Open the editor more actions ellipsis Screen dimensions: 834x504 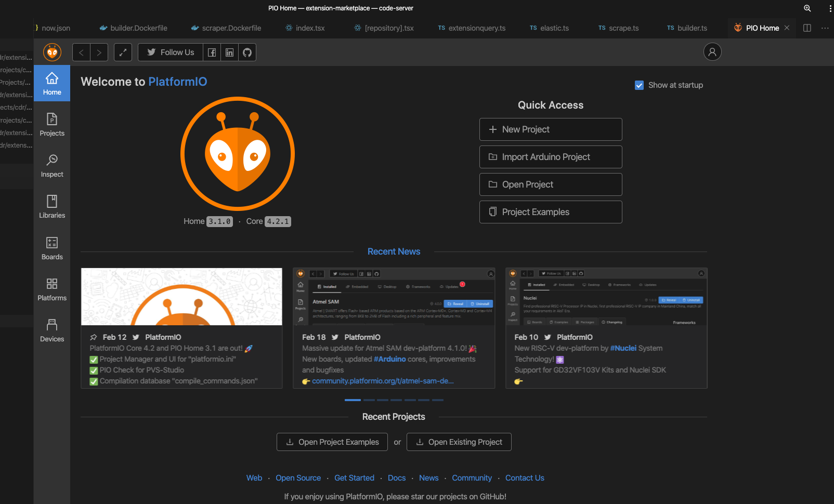pyautogui.click(x=825, y=28)
